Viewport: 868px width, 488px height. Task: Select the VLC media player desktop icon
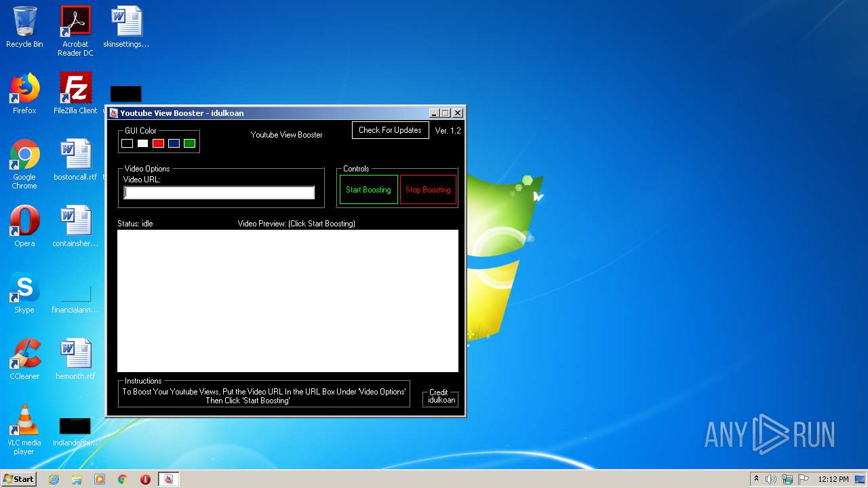24,430
